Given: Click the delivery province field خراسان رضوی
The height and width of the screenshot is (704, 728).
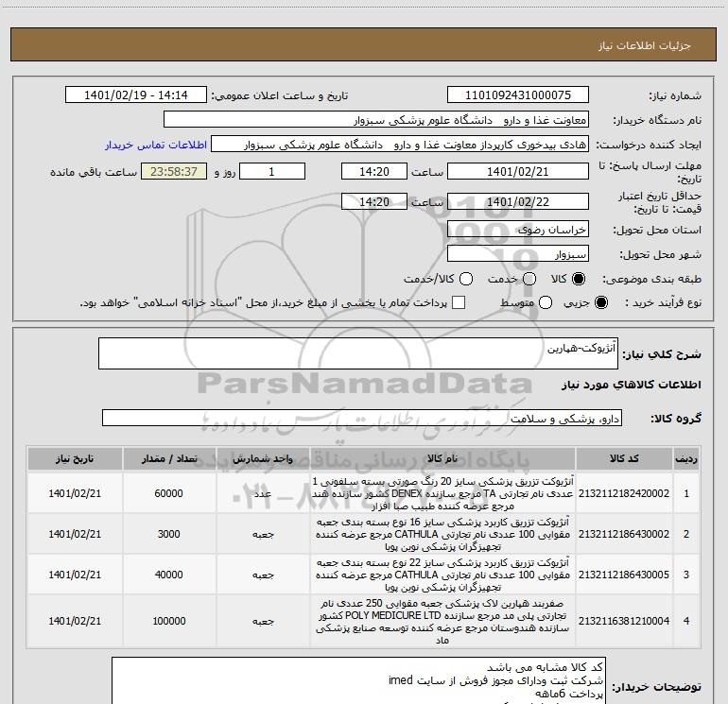Looking at the screenshot, I should pos(518,229).
